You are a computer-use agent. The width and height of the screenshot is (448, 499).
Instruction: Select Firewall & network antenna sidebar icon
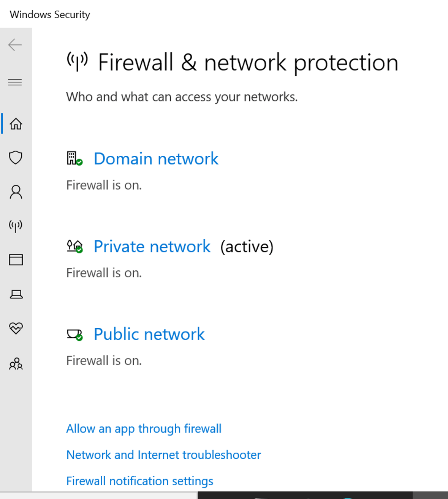pos(16,226)
